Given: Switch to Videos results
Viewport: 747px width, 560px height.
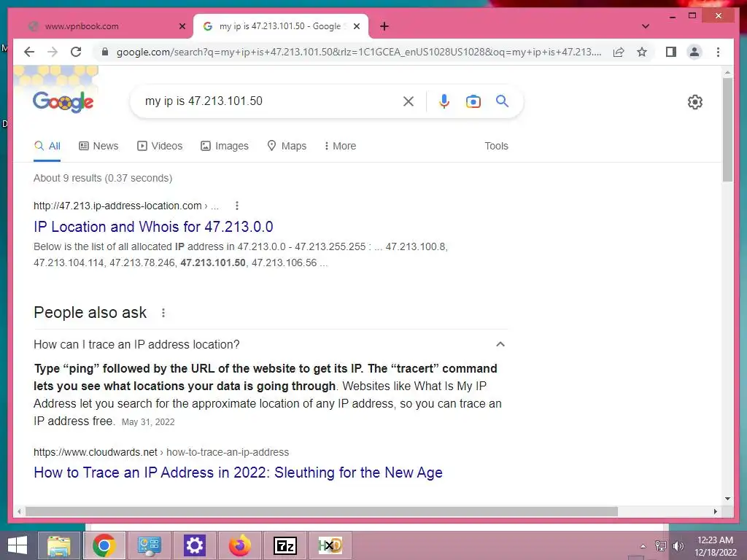Looking at the screenshot, I should (x=160, y=146).
